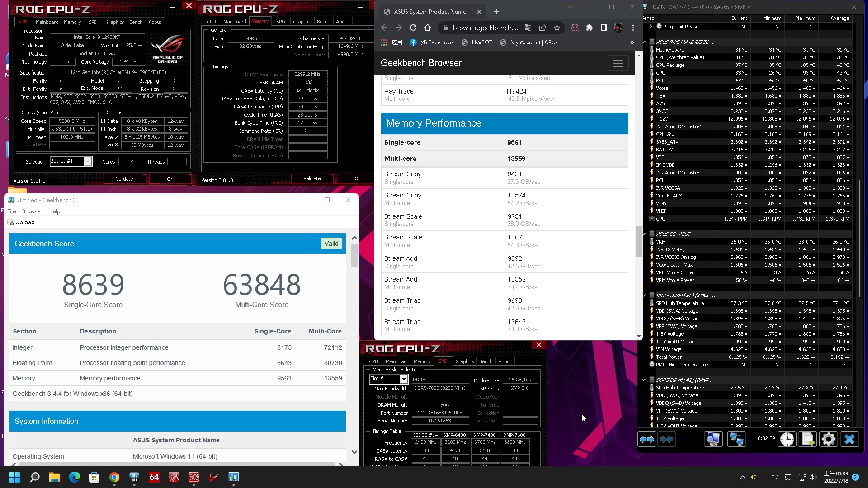Click Facebook bookmark link
Image resolution: width=868 pixels, height=488 pixels.
pyautogui.click(x=432, y=42)
